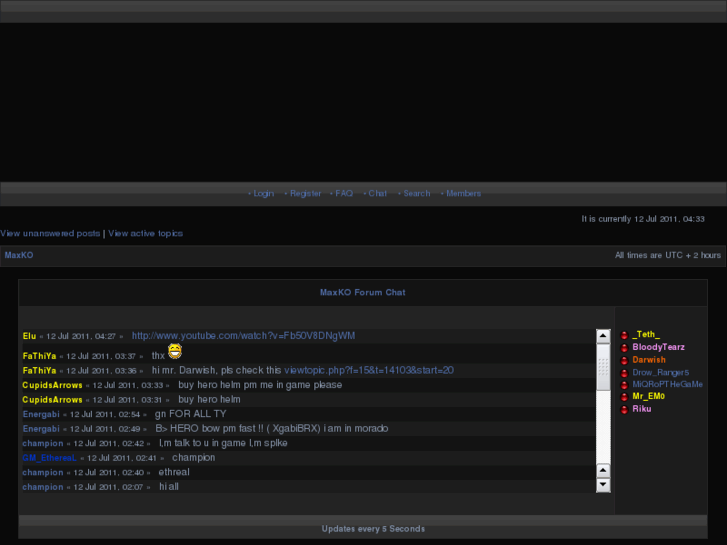Click the bottom scroll-down arrow of chat scrollbar
Screen dimensions: 727x545
[x=603, y=485]
